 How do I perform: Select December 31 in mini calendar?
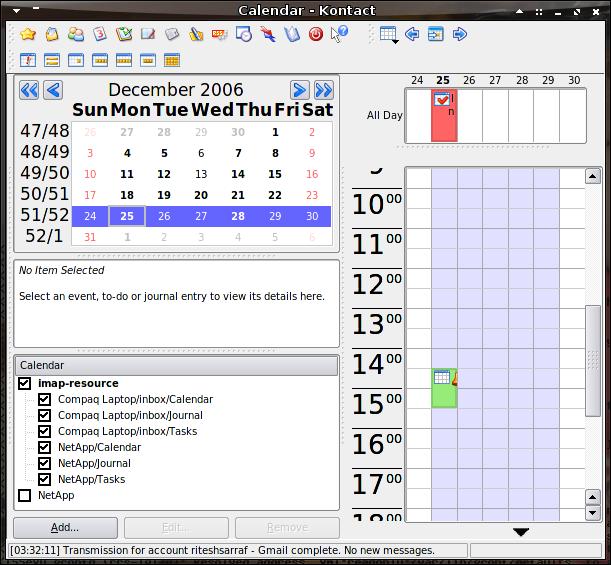tap(90, 237)
